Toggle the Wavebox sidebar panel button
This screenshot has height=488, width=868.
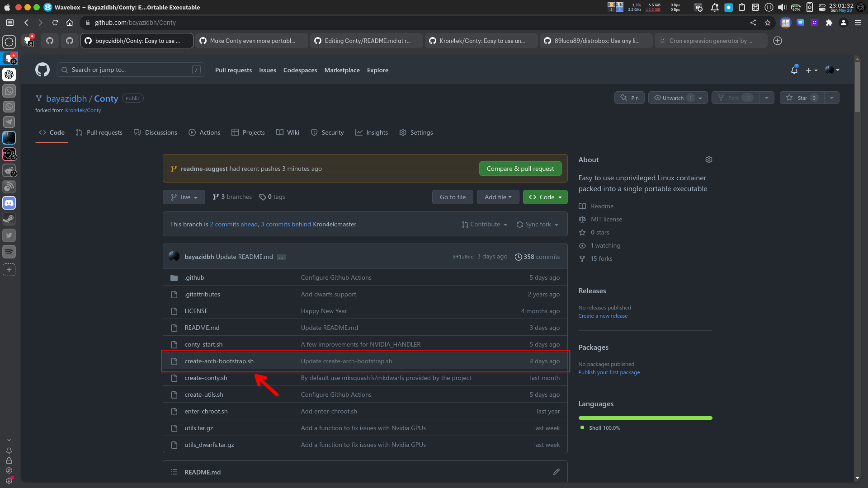click(10, 23)
